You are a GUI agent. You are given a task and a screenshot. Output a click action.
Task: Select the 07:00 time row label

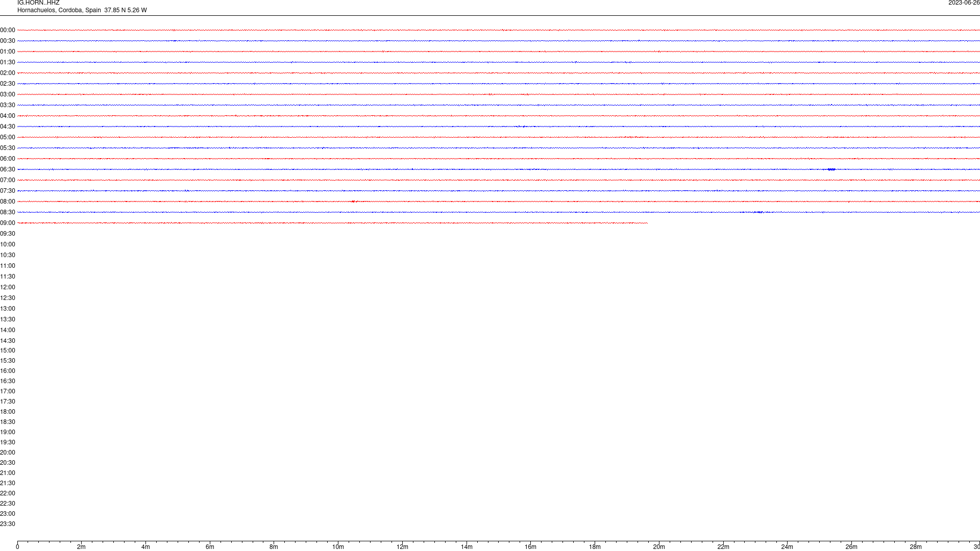tap(8, 180)
